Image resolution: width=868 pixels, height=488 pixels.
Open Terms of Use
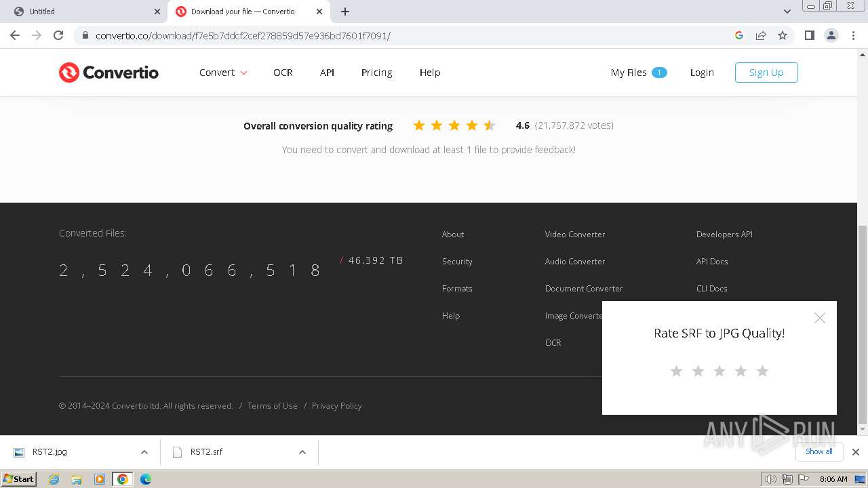[273, 406]
